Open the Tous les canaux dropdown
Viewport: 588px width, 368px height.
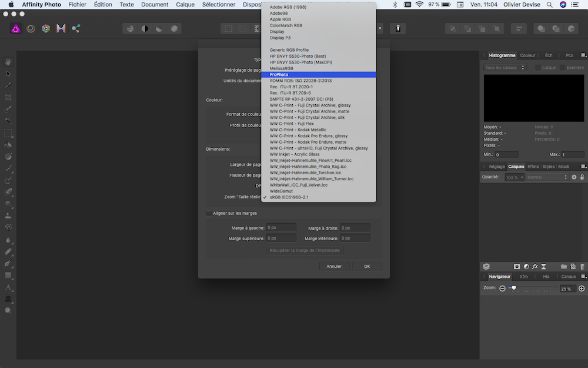tap(505, 68)
